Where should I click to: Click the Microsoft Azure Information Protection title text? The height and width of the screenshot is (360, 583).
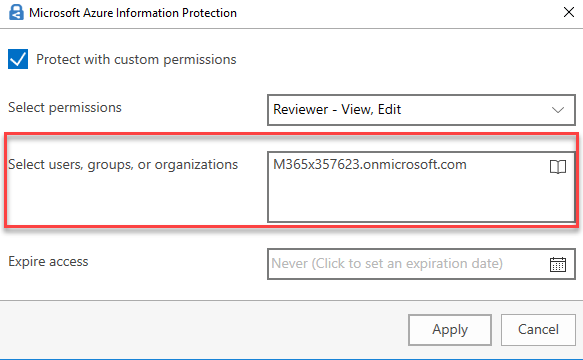click(133, 13)
